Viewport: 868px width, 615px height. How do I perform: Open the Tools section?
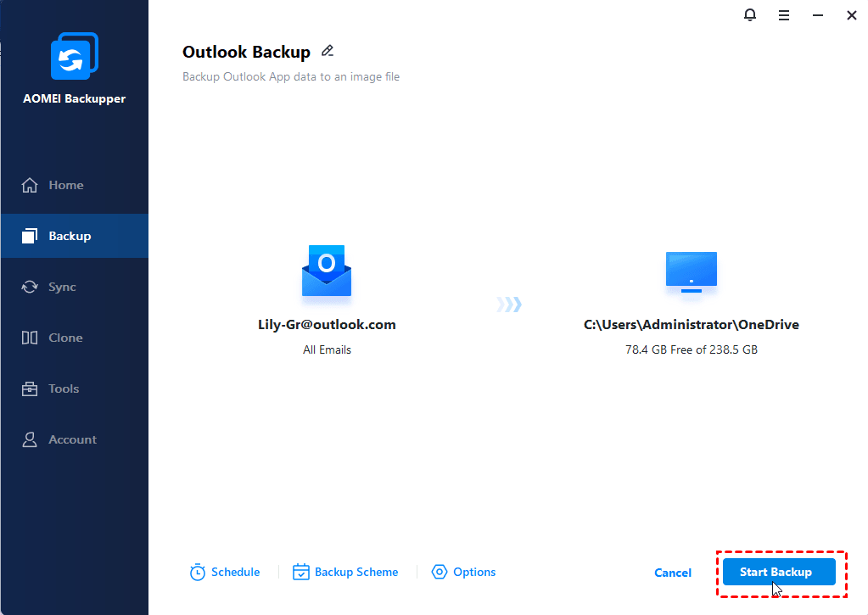point(64,389)
